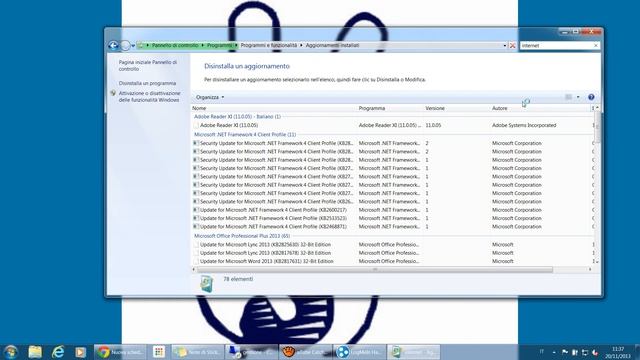Select Update for Microsoft Word 2013 KB2817631

393,261
